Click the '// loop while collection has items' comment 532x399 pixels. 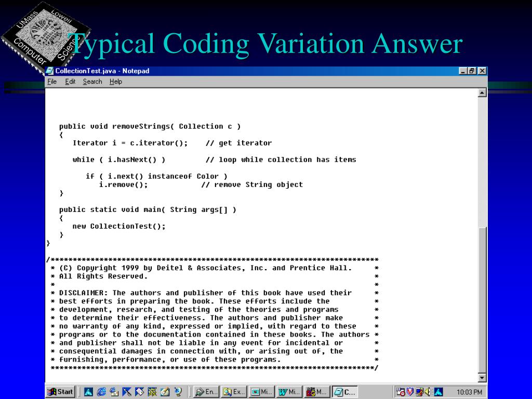pos(281,160)
